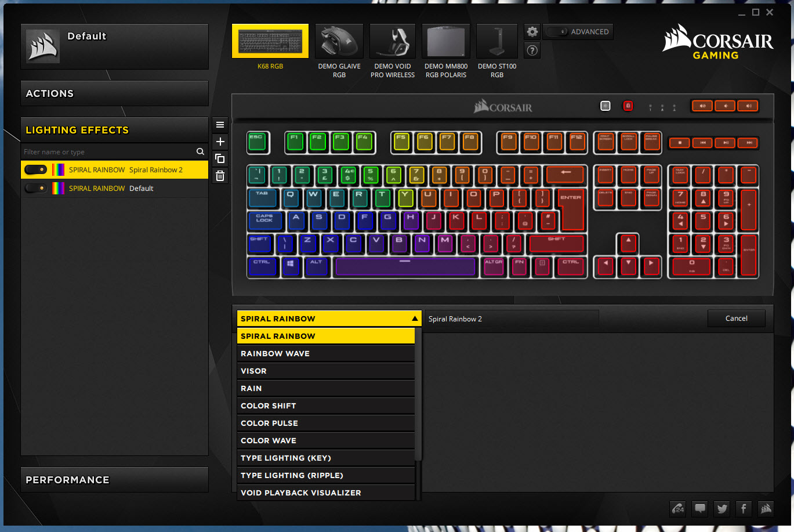The height and width of the screenshot is (532, 794).
Task: Select the Demo Glaive RGB mouse device
Action: 339,41
